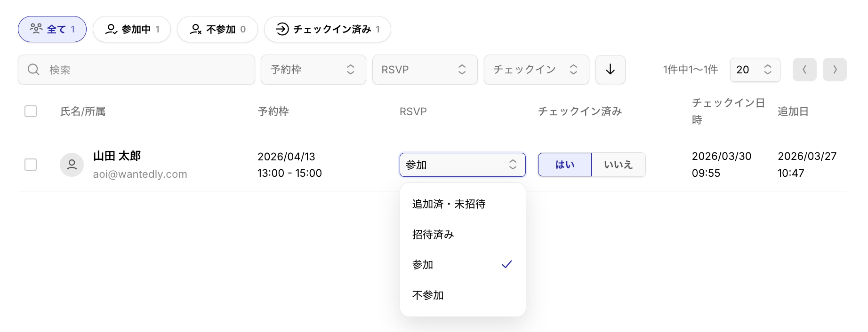Set checked-in status to はい
868x332 pixels.
click(x=564, y=165)
